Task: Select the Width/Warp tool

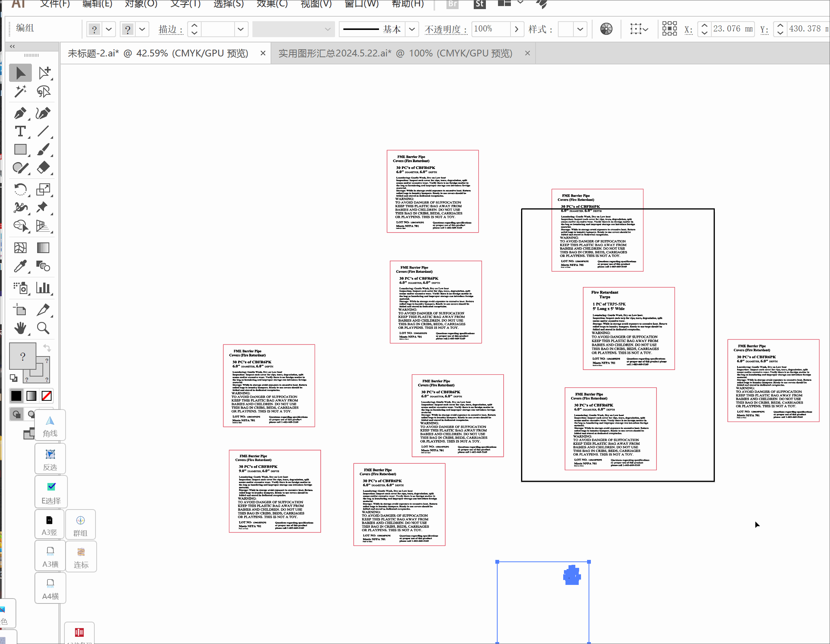Action: [x=20, y=208]
